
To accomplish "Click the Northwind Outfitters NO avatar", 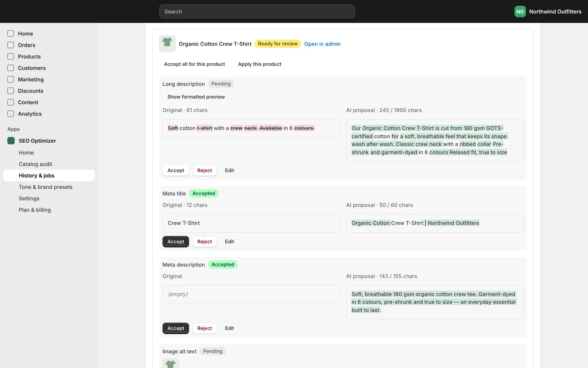I will 520,11.
